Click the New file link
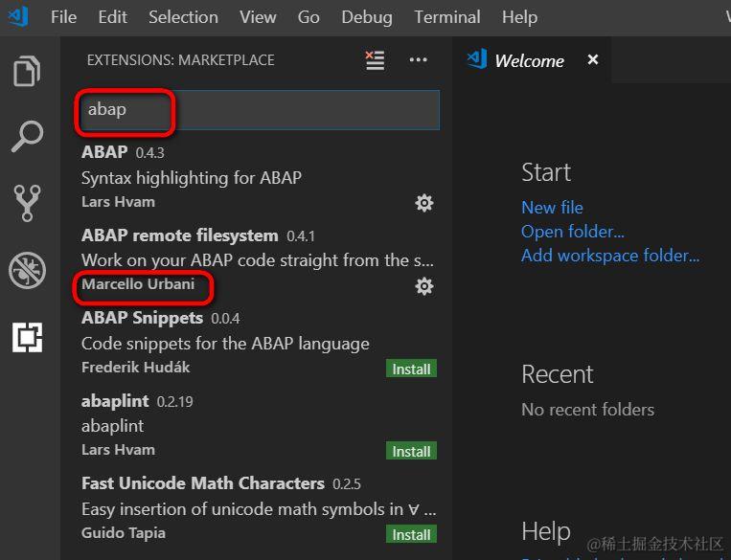The width and height of the screenshot is (731, 560). [x=552, y=208]
